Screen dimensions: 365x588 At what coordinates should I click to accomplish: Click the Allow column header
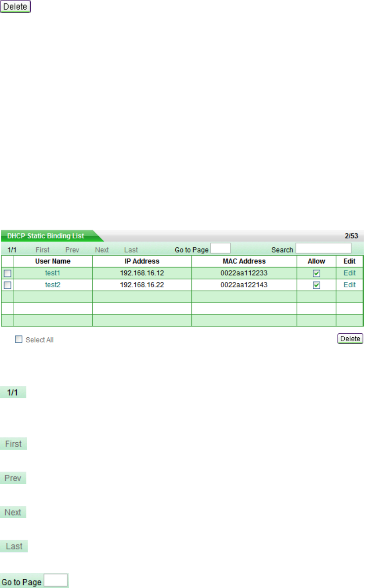click(316, 261)
